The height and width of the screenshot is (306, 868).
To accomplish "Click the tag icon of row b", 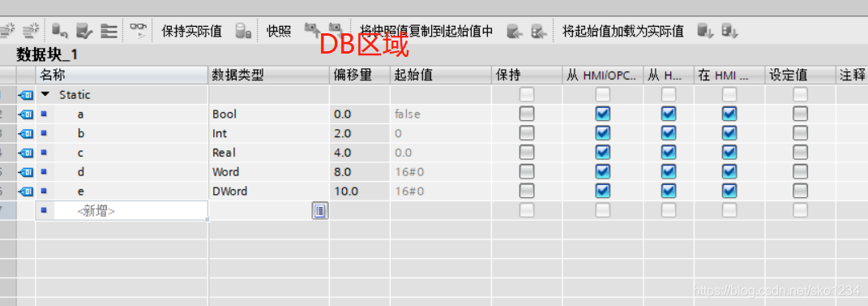I will pyautogui.click(x=26, y=134).
